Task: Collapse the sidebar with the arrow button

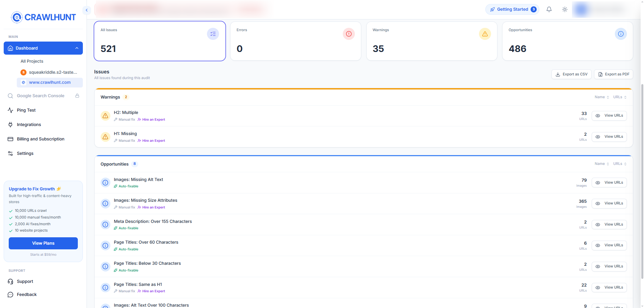Action: pos(87,10)
